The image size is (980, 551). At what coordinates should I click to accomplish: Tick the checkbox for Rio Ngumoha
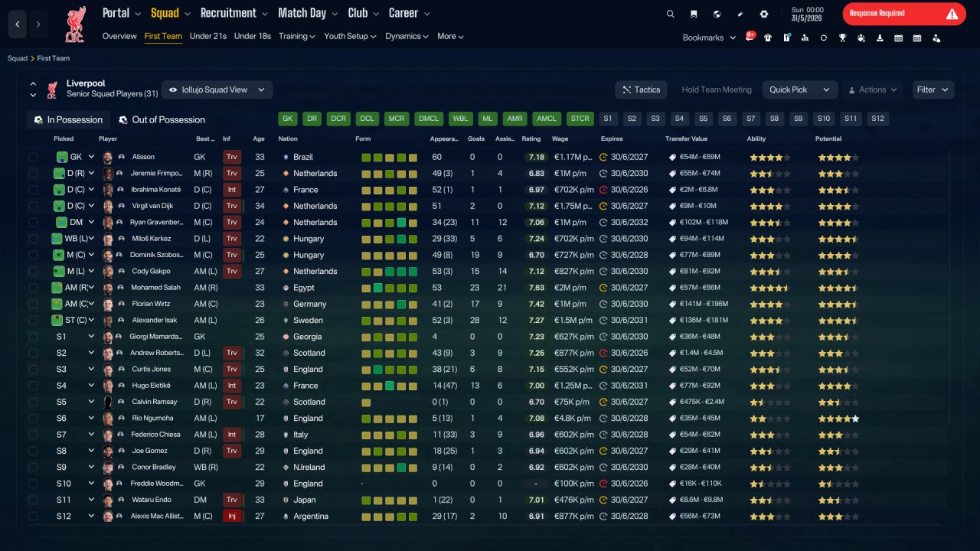33,418
